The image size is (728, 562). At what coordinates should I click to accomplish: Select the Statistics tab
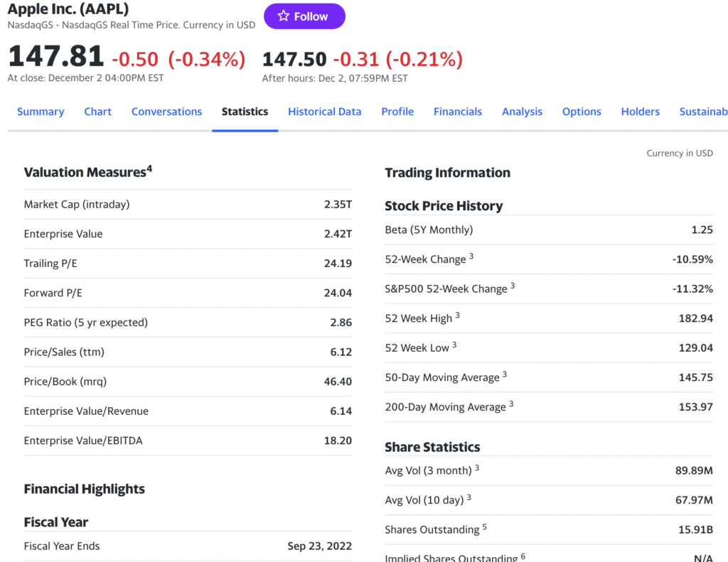coord(245,112)
